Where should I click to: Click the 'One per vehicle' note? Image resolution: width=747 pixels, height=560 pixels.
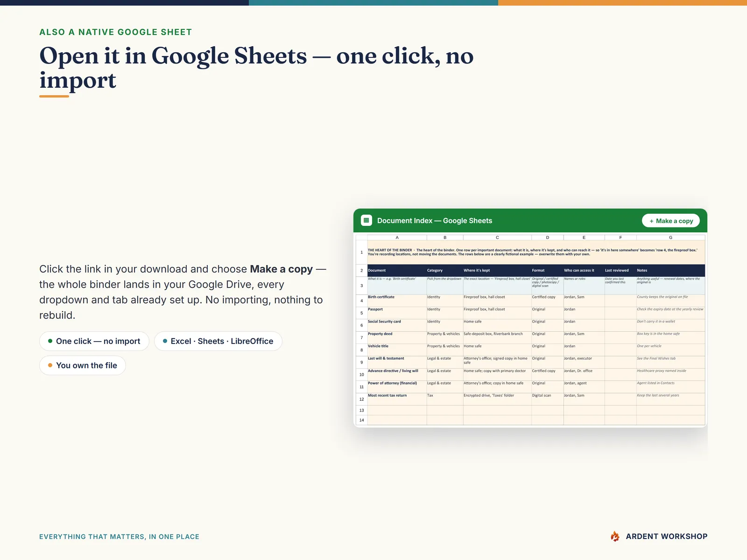tap(670, 350)
